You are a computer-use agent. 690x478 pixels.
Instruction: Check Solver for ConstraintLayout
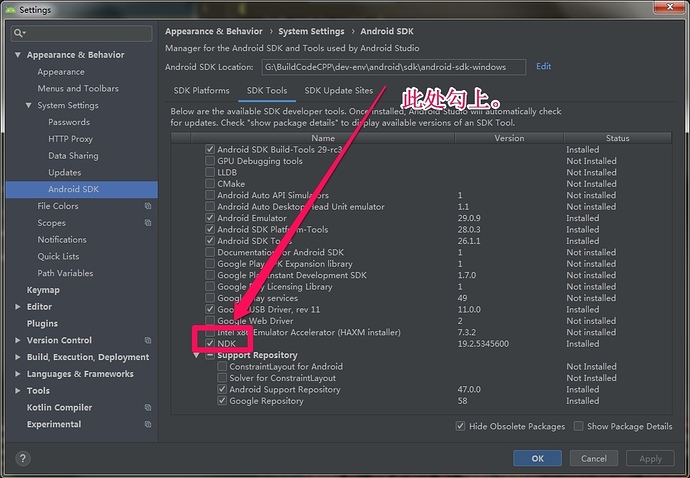tap(222, 378)
